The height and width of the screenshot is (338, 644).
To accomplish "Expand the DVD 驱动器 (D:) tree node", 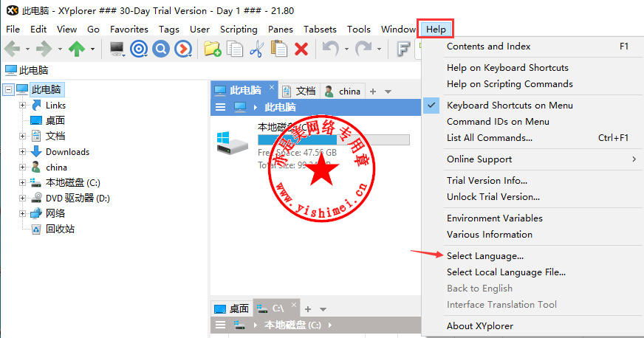I will (x=23, y=198).
